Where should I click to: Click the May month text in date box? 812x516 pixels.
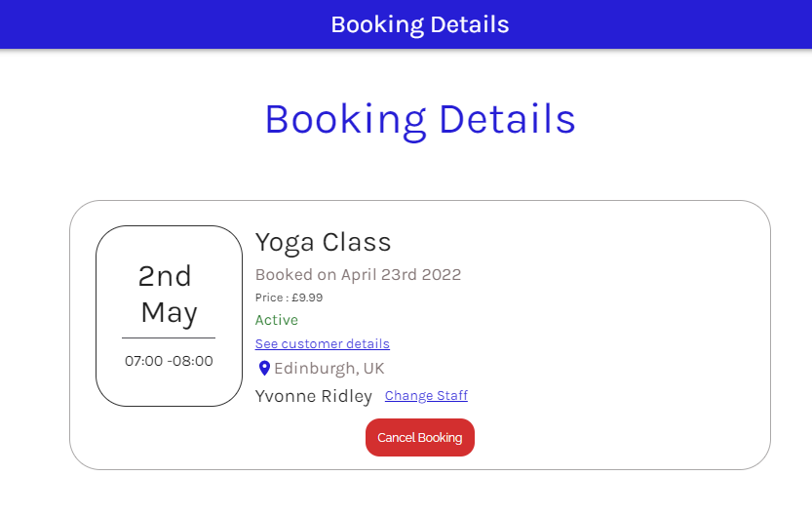click(169, 312)
